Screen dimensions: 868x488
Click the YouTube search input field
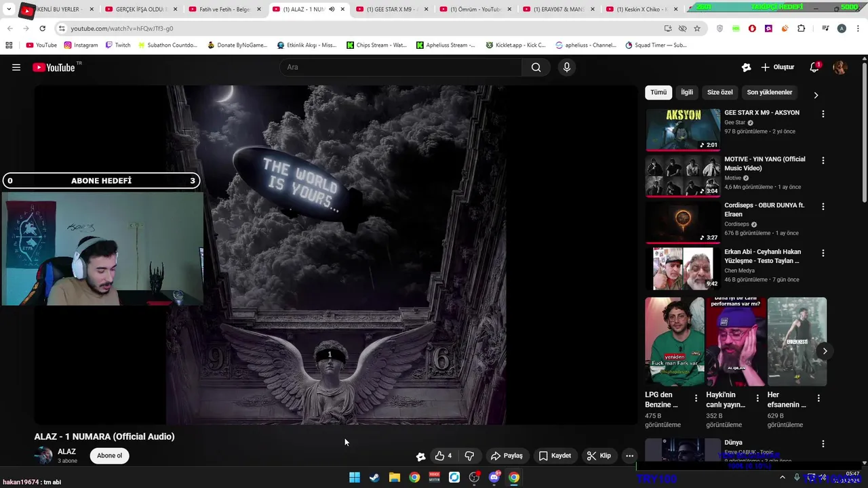point(400,67)
